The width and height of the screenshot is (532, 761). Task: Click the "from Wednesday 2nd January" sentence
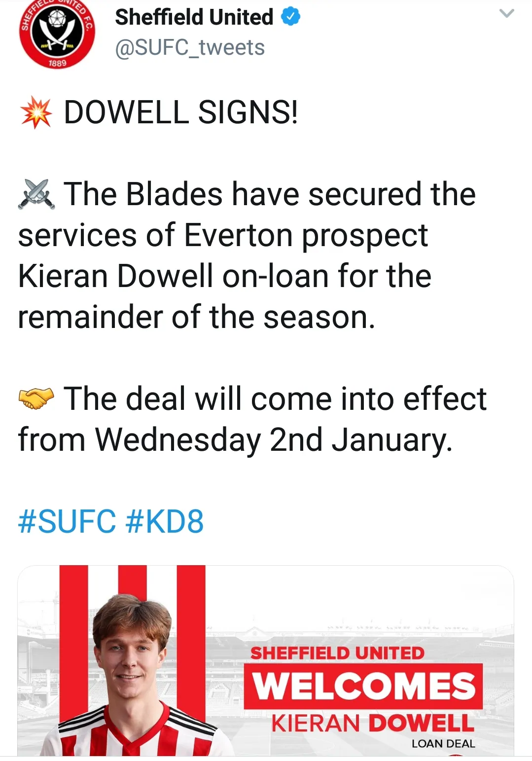point(235,439)
